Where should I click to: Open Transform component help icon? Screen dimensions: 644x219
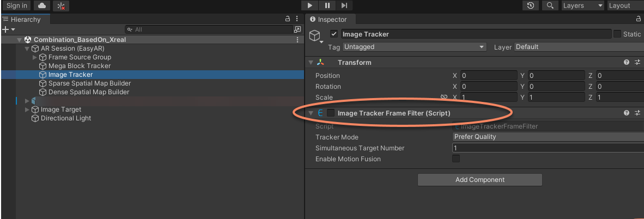pyautogui.click(x=627, y=63)
